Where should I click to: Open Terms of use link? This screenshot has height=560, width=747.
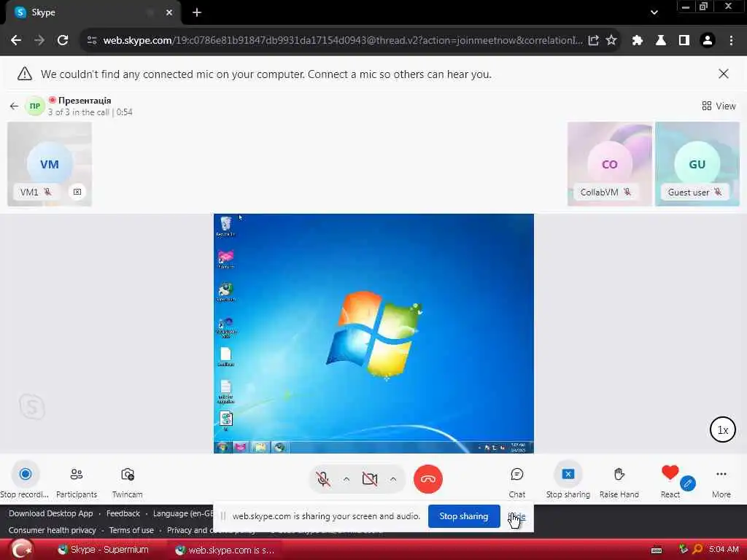point(131,530)
